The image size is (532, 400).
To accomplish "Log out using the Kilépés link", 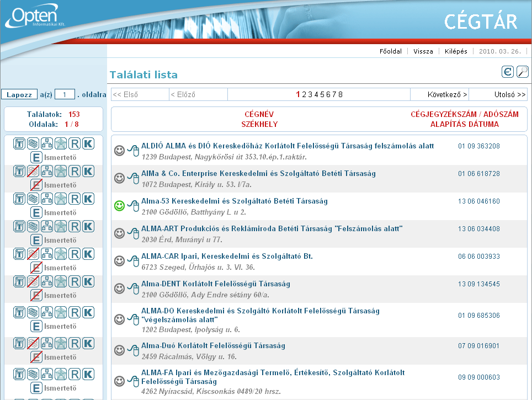I will point(456,51).
